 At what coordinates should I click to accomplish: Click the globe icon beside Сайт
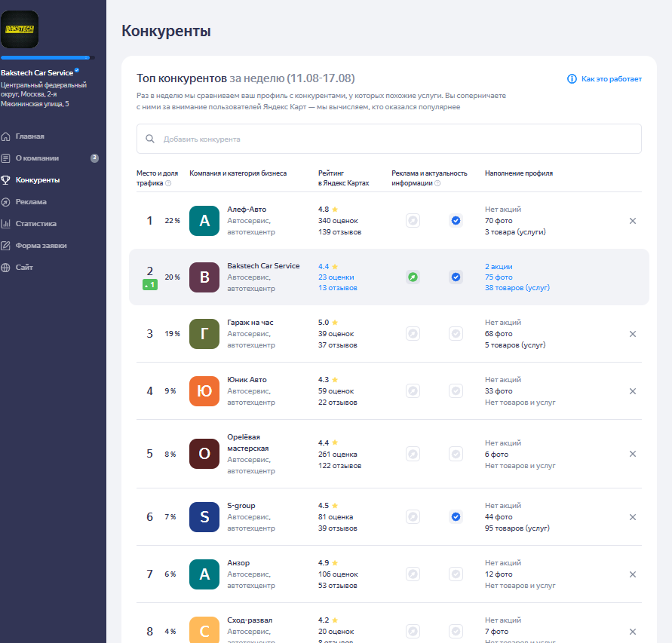point(5,268)
